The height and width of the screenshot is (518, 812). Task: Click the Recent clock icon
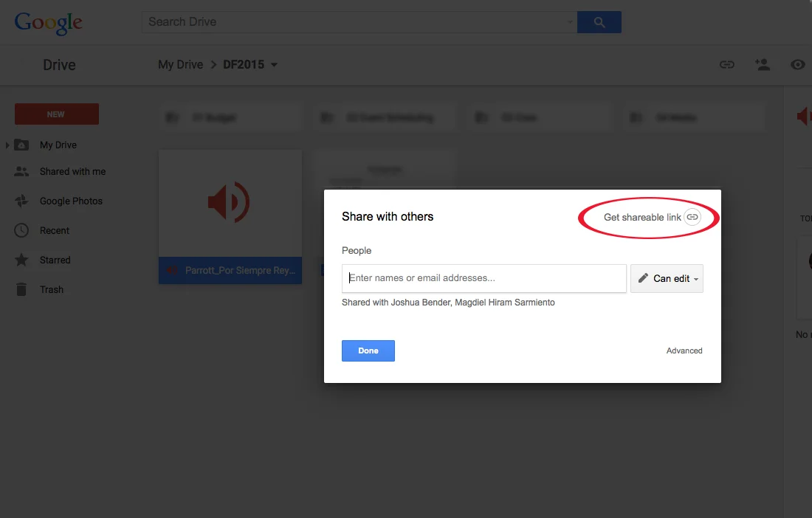(x=21, y=230)
